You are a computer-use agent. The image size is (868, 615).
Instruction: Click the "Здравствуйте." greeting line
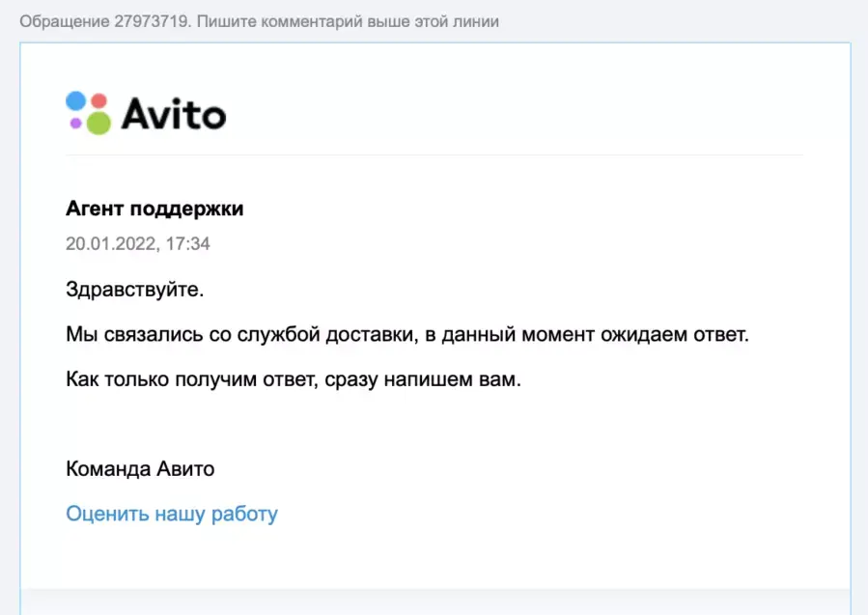(135, 289)
